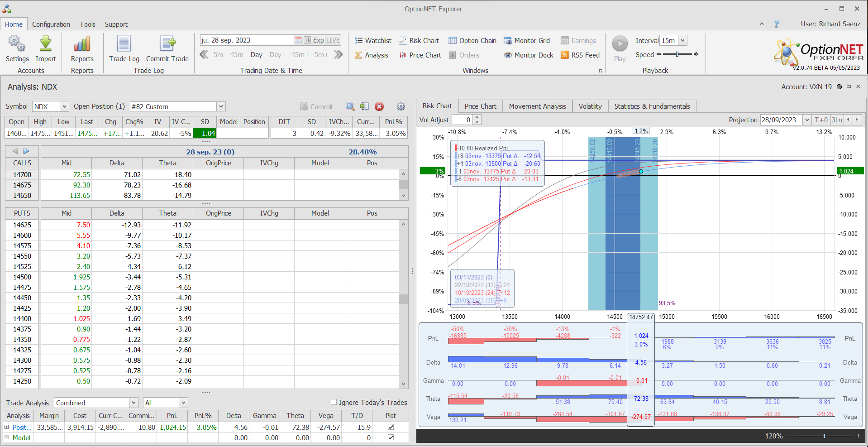
Task: Click the Day+ step forward button
Action: 277,55
